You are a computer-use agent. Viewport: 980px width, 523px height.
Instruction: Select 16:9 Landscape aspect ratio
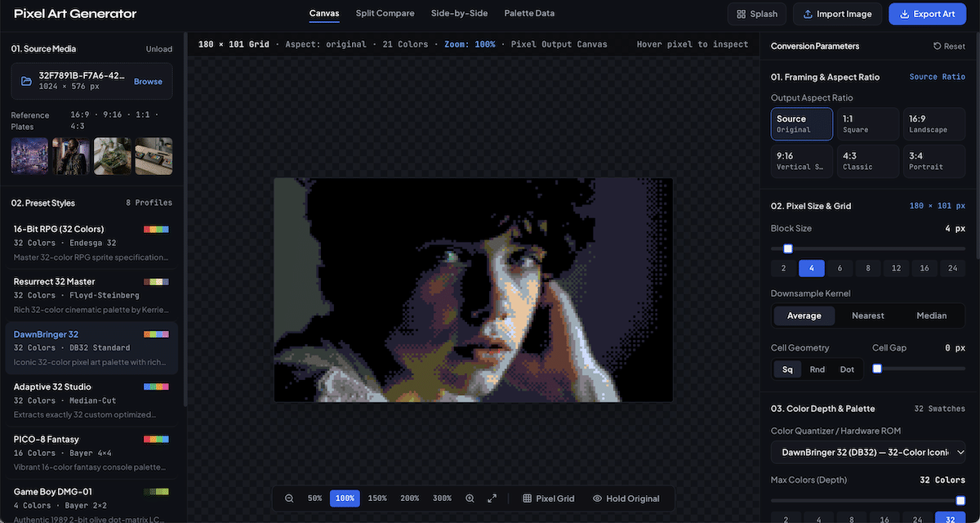[934, 124]
